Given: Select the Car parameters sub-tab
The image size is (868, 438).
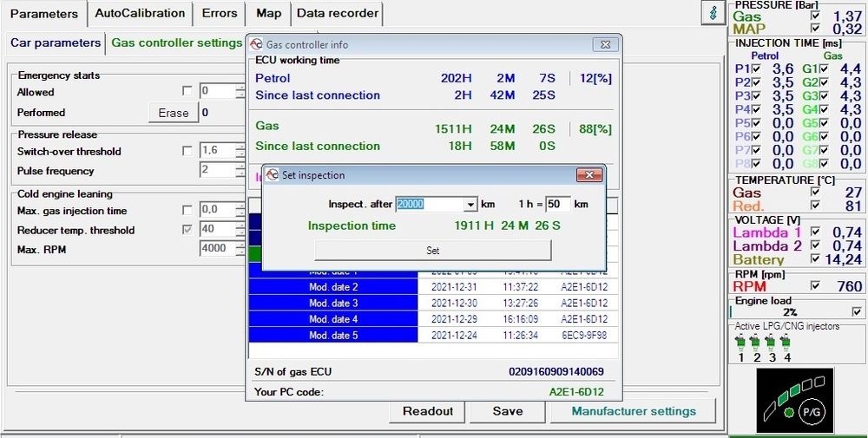Looking at the screenshot, I should [56, 43].
